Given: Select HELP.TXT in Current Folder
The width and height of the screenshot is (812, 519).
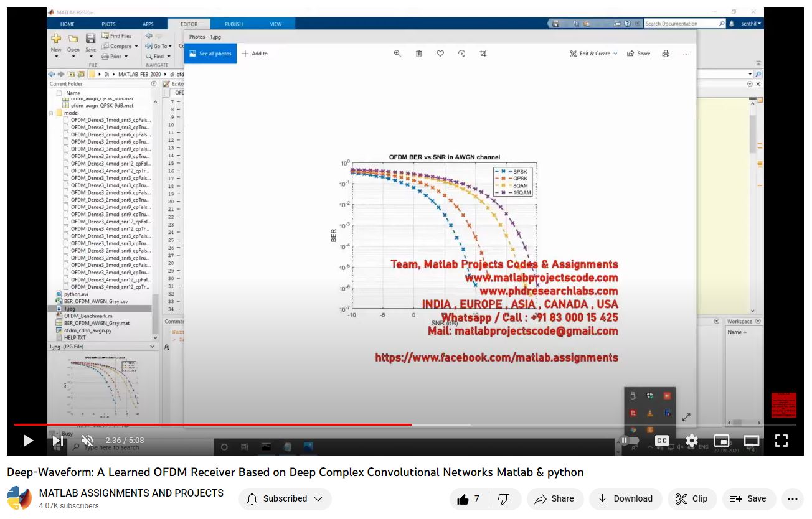Looking at the screenshot, I should tap(75, 338).
